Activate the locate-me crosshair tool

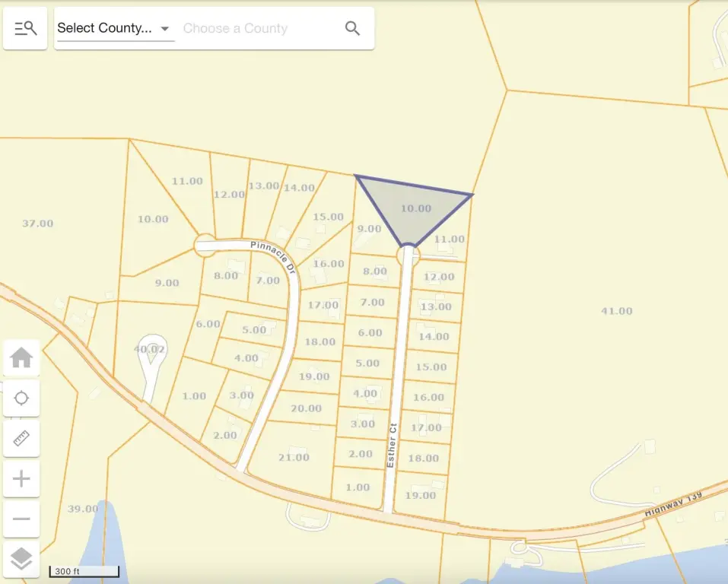(x=21, y=398)
